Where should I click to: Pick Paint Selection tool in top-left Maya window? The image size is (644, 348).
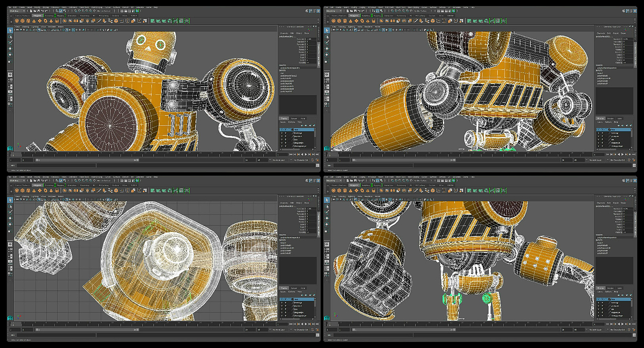[x=10, y=42]
